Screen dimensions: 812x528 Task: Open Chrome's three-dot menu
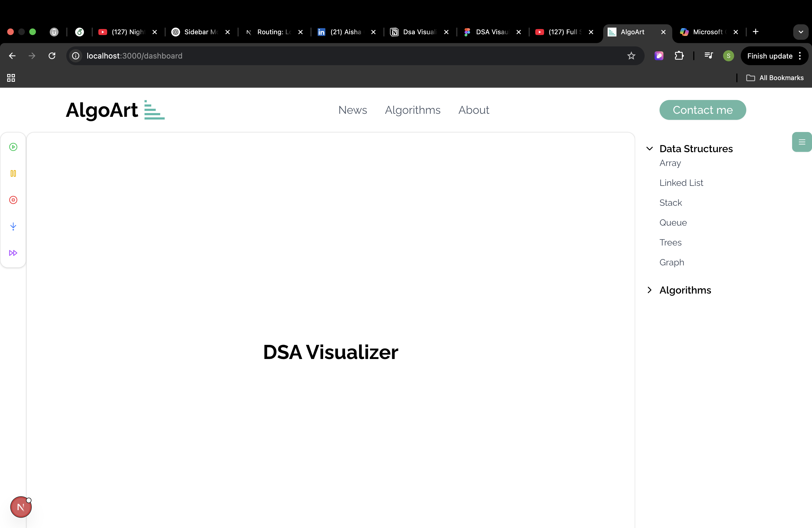click(800, 56)
